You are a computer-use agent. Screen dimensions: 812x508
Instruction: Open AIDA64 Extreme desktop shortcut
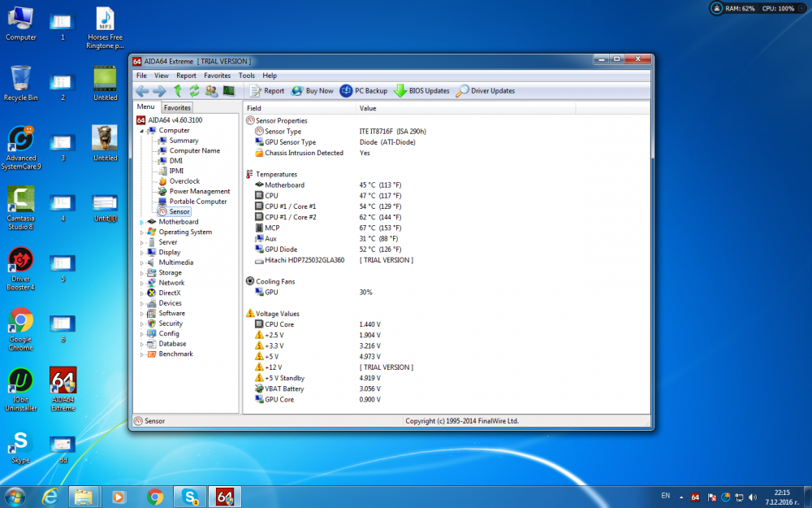(63, 389)
